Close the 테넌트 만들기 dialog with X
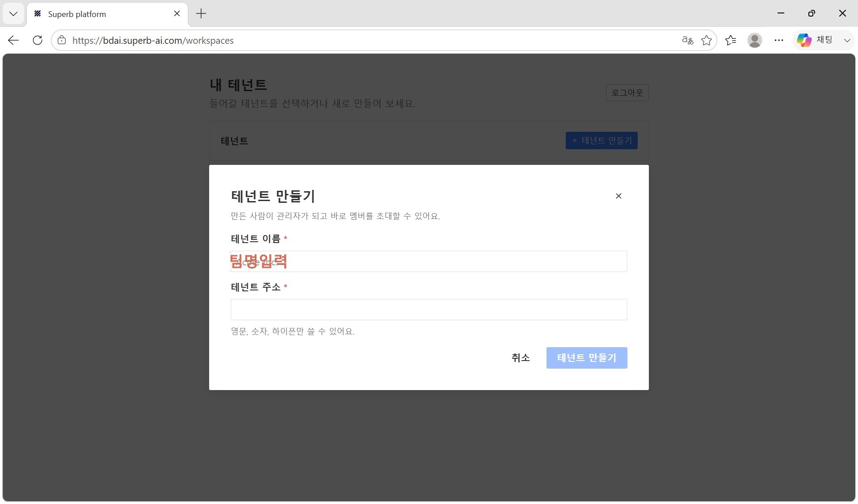This screenshot has width=858, height=504. (x=618, y=196)
